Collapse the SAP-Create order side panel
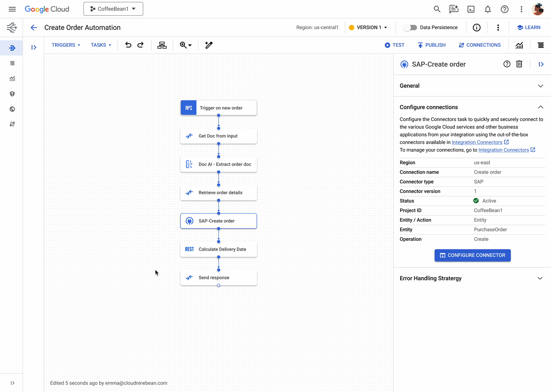This screenshot has width=551, height=392. tap(541, 64)
